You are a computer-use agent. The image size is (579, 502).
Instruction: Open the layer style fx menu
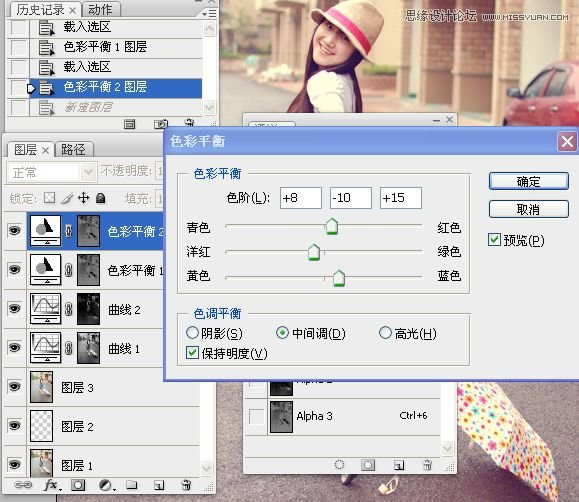click(x=52, y=485)
